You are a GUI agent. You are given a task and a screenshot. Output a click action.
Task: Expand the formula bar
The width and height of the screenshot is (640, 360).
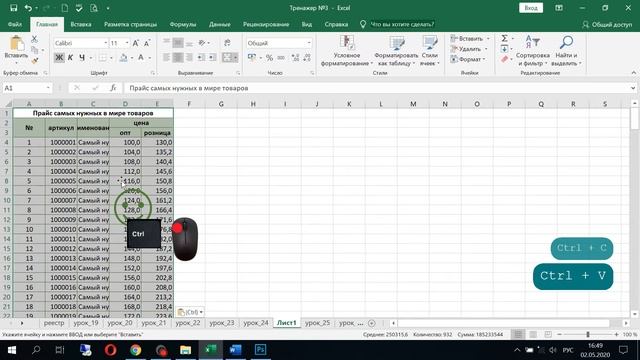tap(633, 88)
